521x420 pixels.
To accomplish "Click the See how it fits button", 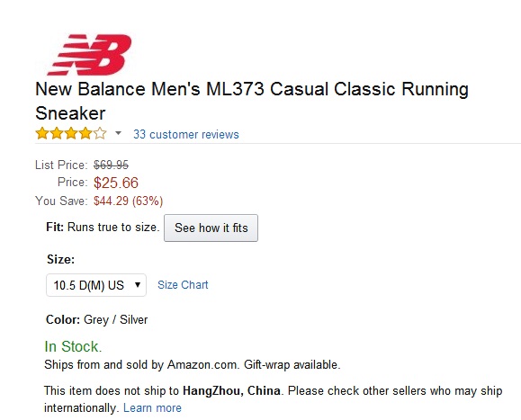I will (x=211, y=228).
